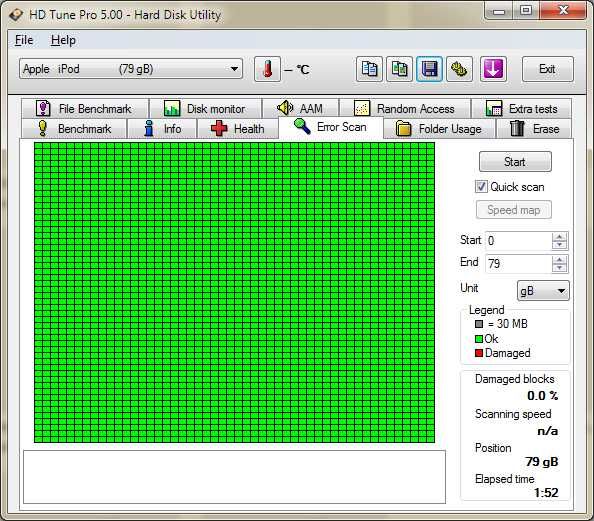594x521 pixels.
Task: Increase the Start value spinner
Action: pos(560,236)
